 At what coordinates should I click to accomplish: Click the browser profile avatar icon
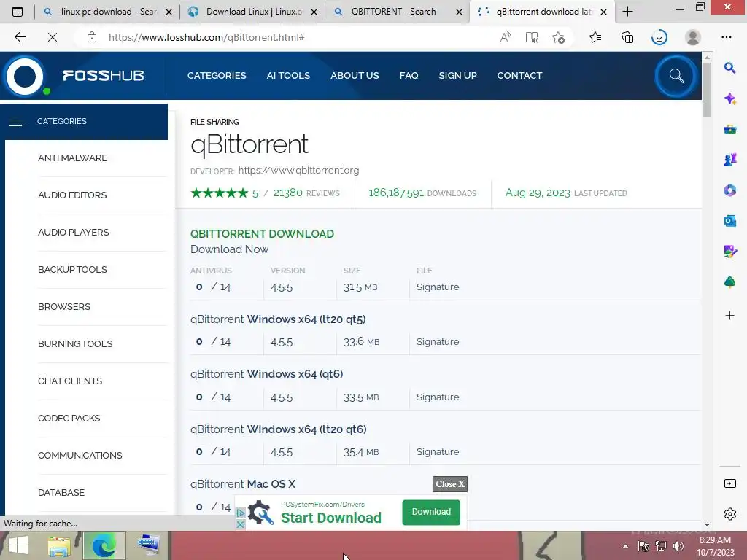[x=693, y=37]
